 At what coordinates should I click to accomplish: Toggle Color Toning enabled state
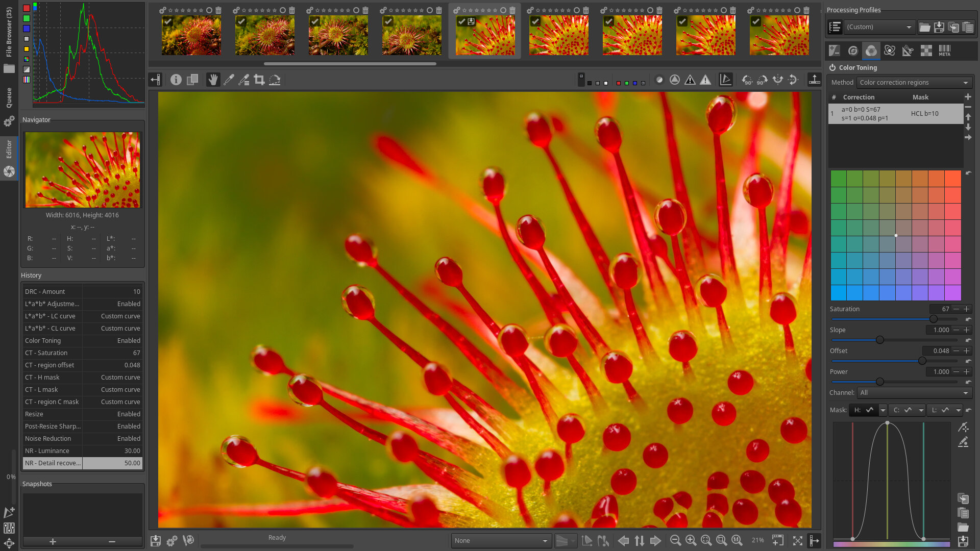832,68
